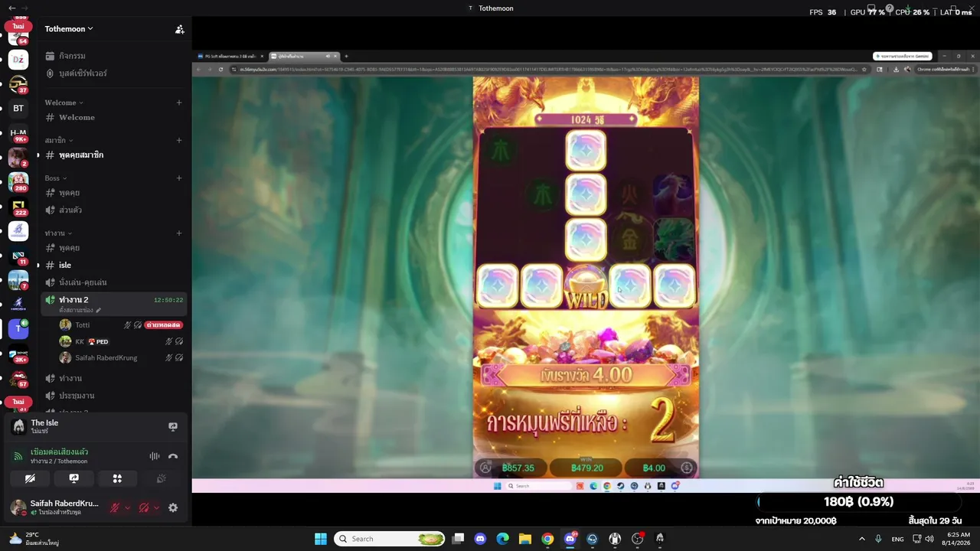The width and height of the screenshot is (980, 551).
Task: Open the voice connection signal details icon
Action: coord(18,456)
